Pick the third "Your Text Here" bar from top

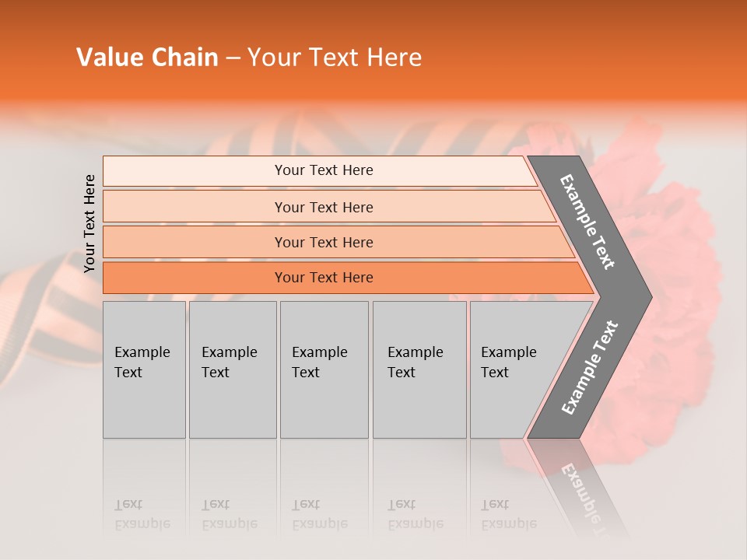324,242
